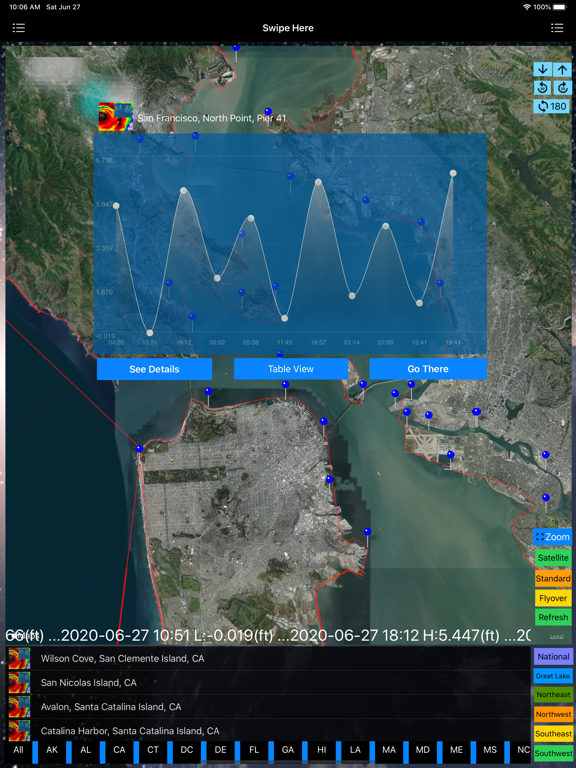Rotate map view by 180
This screenshot has height=768, width=576.
[552, 106]
